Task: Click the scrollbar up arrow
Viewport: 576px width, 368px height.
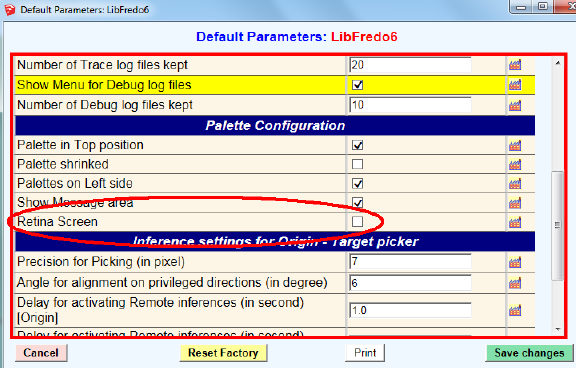Action: [558, 63]
